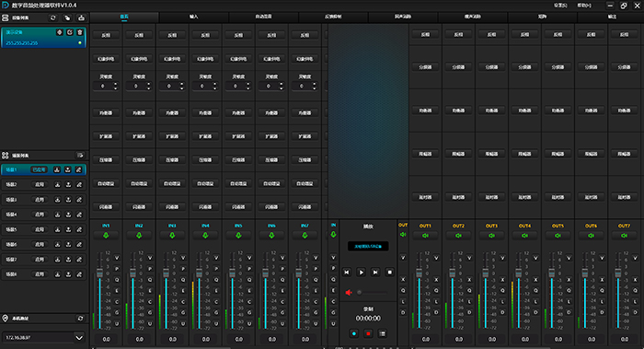Expand the local address 172.16.38.97 dropdown
The width and height of the screenshot is (644, 349).
pyautogui.click(x=79, y=338)
